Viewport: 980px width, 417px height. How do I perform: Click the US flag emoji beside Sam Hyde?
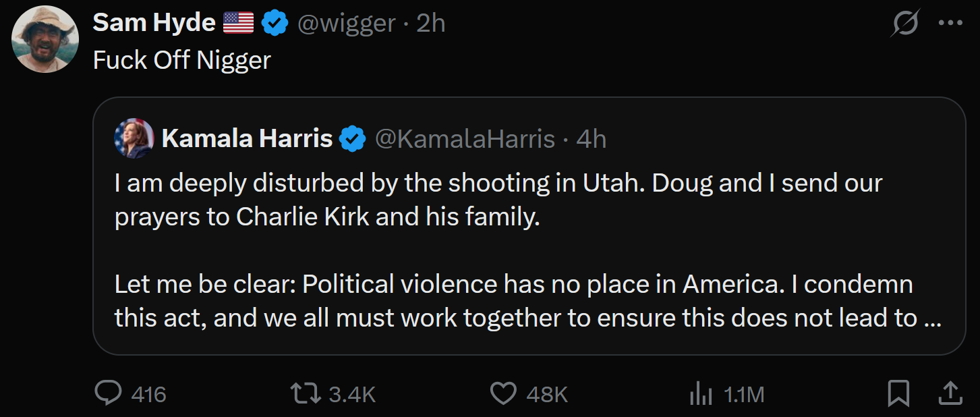tap(237, 24)
